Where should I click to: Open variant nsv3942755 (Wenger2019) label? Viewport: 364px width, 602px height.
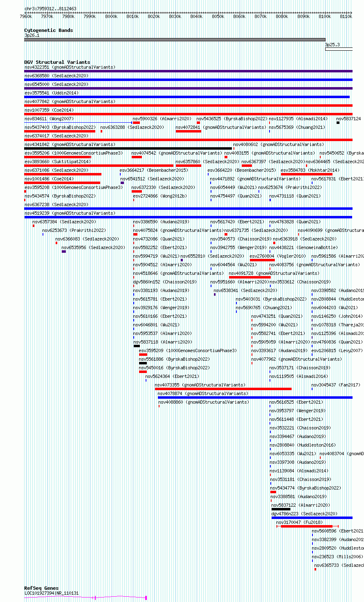tap(238, 247)
